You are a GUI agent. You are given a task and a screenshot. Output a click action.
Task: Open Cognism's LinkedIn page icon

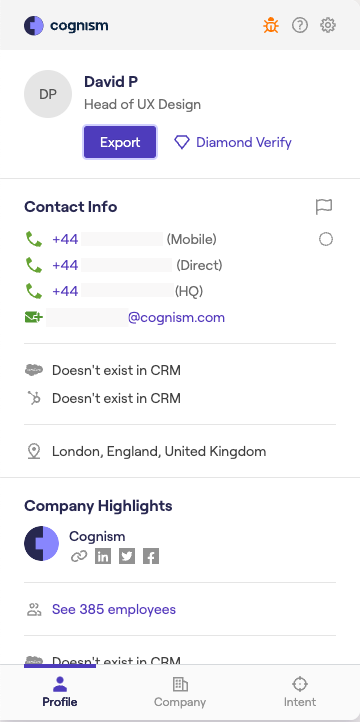[x=103, y=556]
